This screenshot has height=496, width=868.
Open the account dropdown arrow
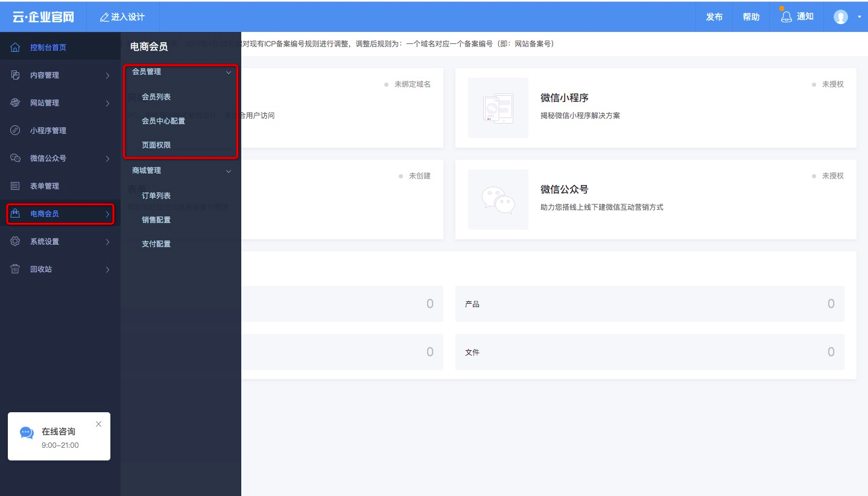(860, 17)
